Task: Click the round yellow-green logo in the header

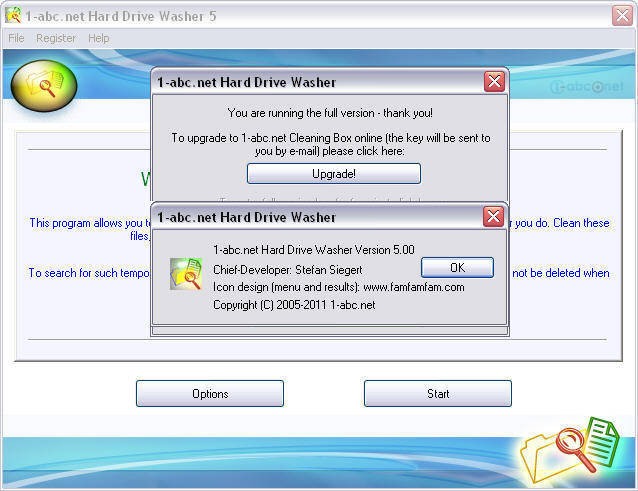Action: tap(44, 86)
